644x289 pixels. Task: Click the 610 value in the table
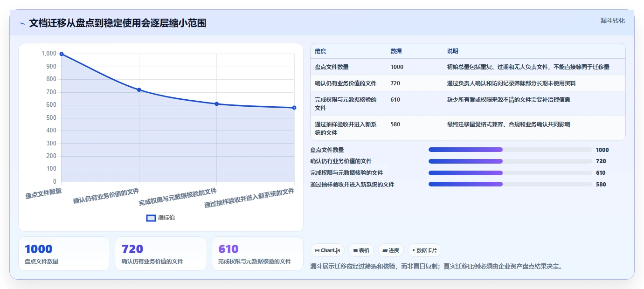point(395,100)
